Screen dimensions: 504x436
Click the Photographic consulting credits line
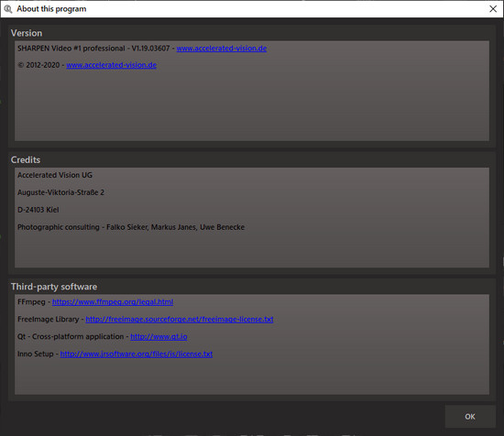tap(131, 227)
